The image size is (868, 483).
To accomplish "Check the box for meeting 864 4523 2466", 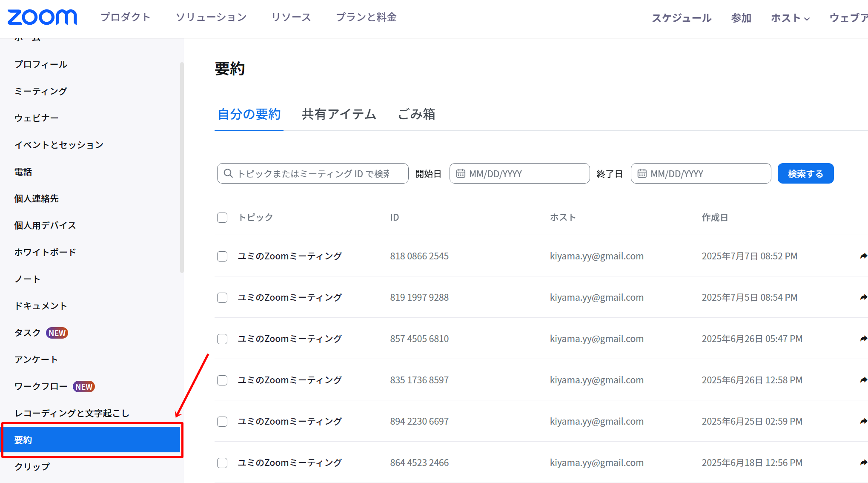I will [222, 463].
